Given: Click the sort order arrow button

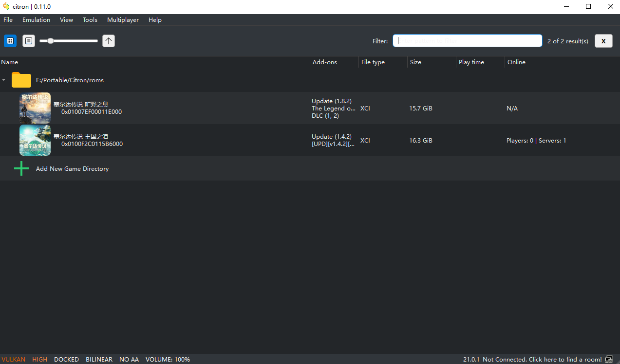Looking at the screenshot, I should [109, 41].
